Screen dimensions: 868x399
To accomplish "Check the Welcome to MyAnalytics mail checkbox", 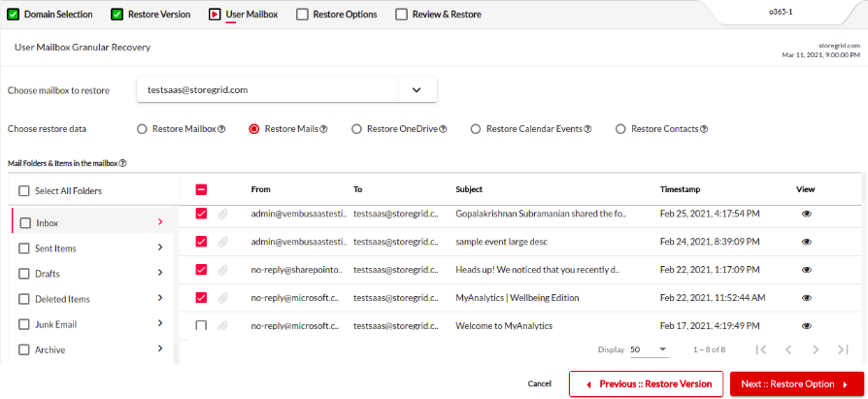I will (202, 326).
